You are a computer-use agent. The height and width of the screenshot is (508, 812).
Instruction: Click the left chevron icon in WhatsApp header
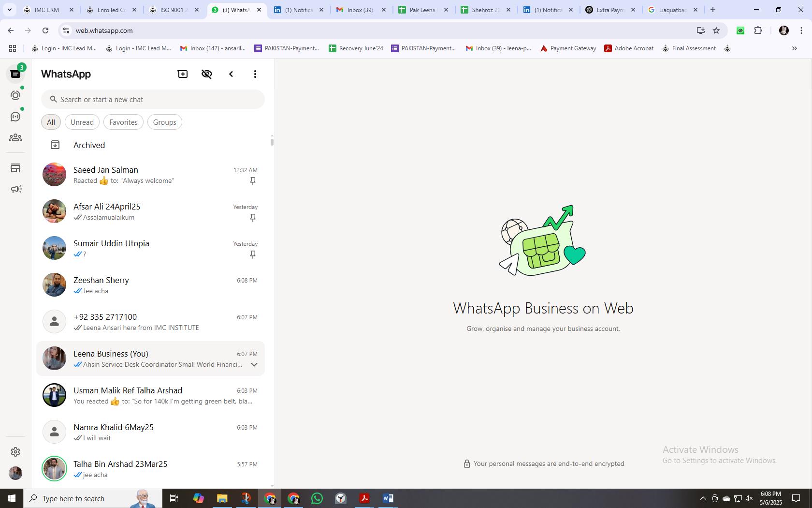tap(231, 74)
